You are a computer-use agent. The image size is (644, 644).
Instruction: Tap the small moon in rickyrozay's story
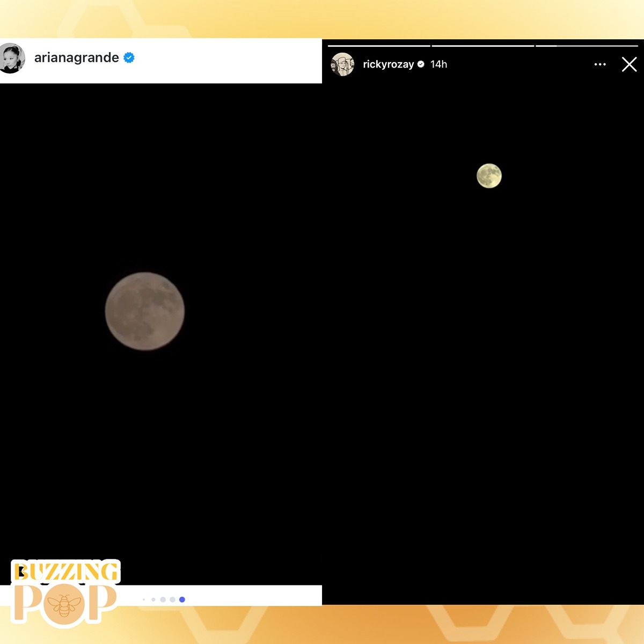coord(489,176)
